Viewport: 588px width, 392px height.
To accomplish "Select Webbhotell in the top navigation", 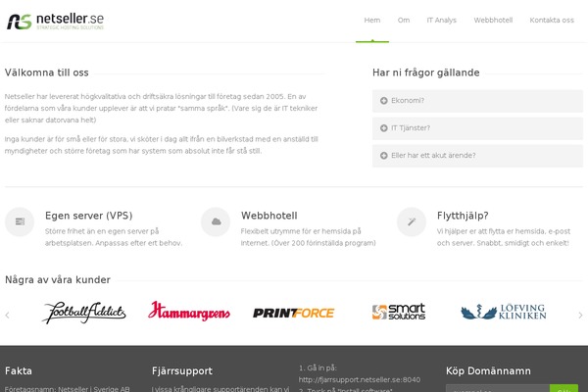I will tap(493, 21).
